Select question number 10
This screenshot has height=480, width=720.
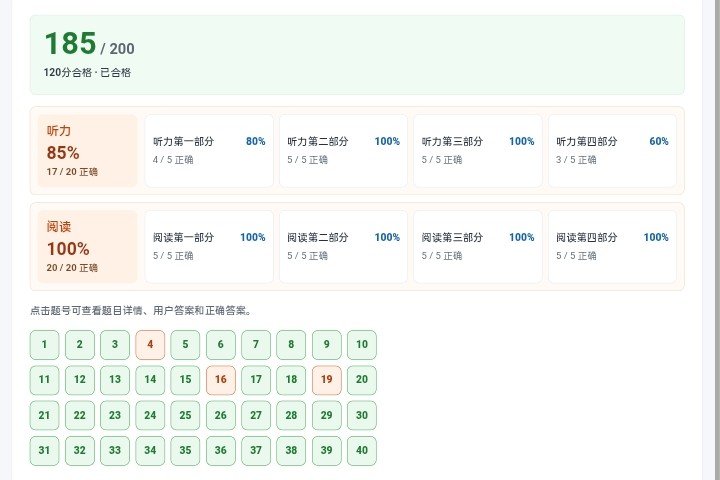pos(362,344)
